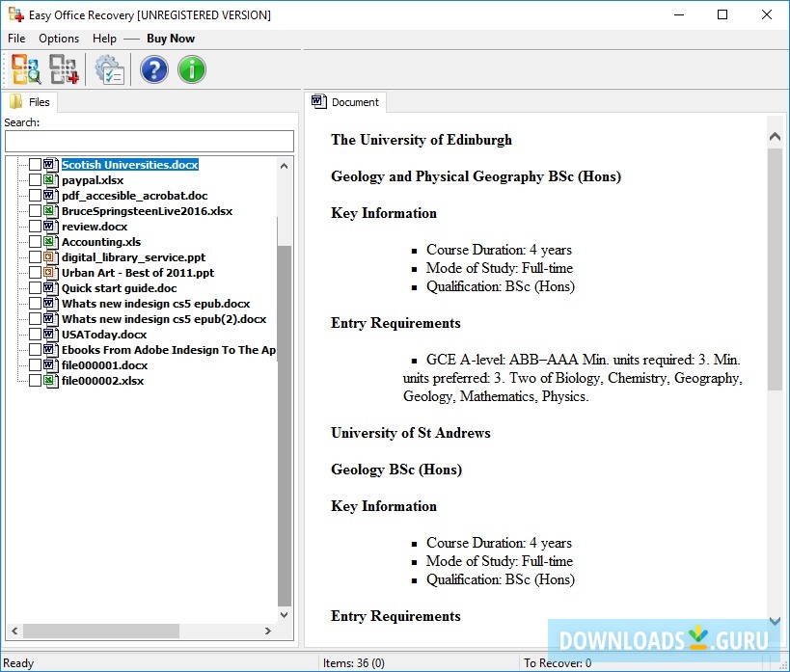Select Whats new indesign cs5 epub(2).docx

click(164, 319)
